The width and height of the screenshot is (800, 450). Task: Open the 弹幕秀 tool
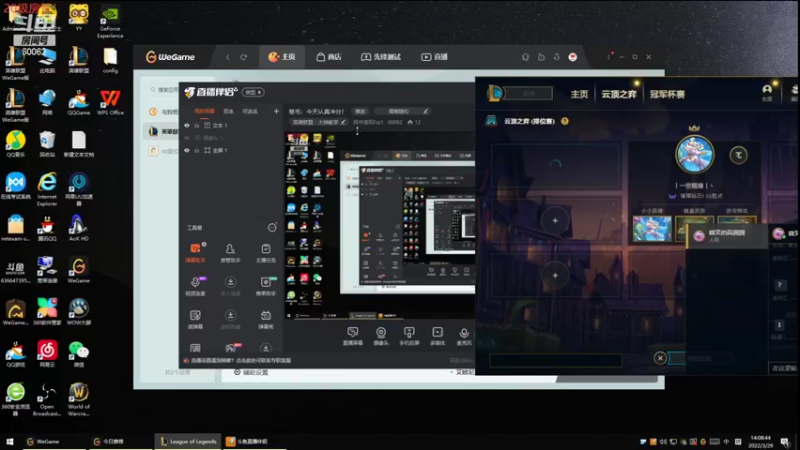[x=265, y=319]
